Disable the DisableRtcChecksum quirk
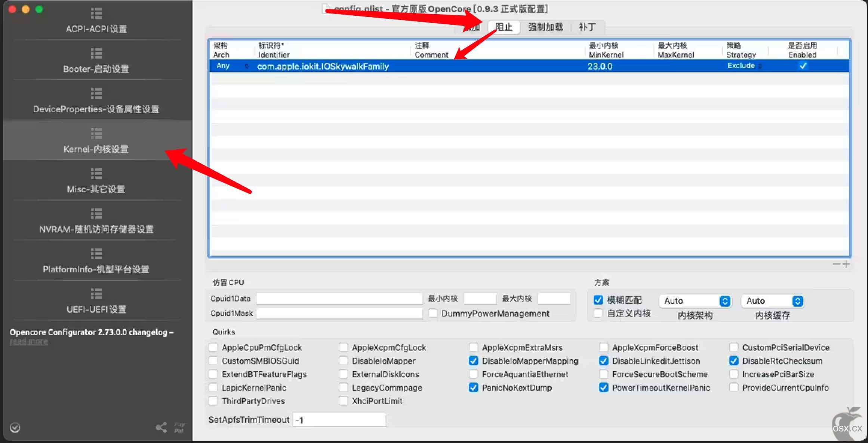The height and width of the screenshot is (443, 868). pyautogui.click(x=733, y=361)
